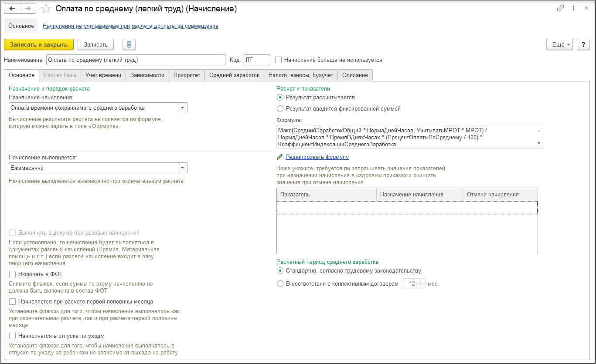Open the Еще dropdown menu

click(559, 44)
